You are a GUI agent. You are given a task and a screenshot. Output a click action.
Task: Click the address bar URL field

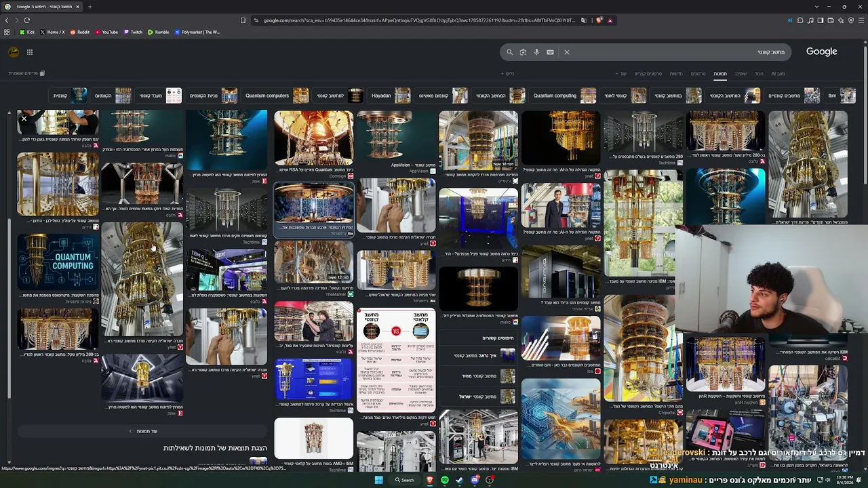(x=418, y=20)
